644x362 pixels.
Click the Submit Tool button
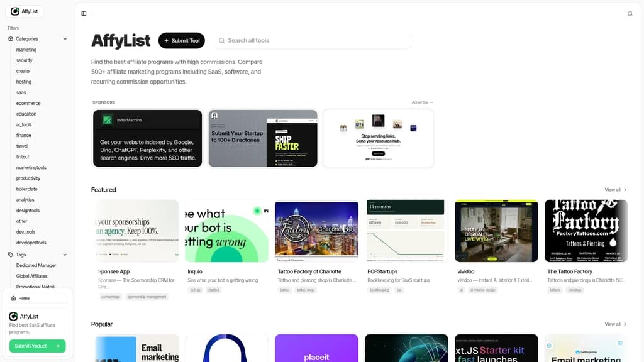[182, 41]
